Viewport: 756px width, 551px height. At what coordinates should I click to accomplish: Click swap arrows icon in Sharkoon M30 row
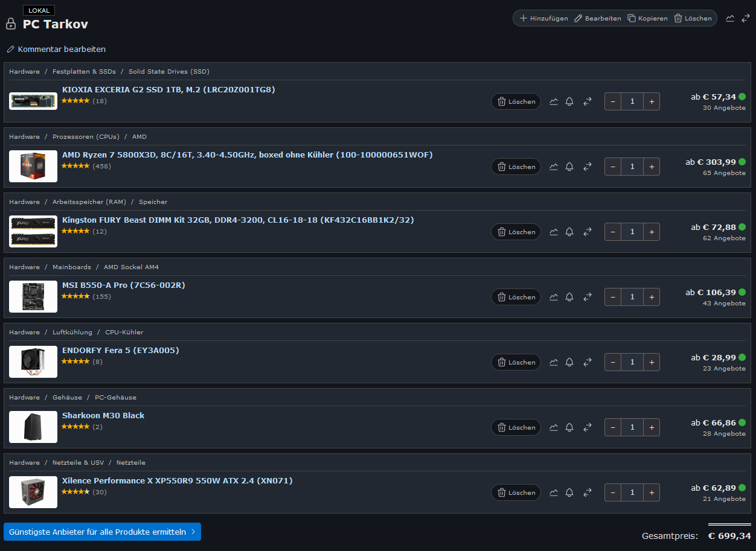(x=588, y=427)
